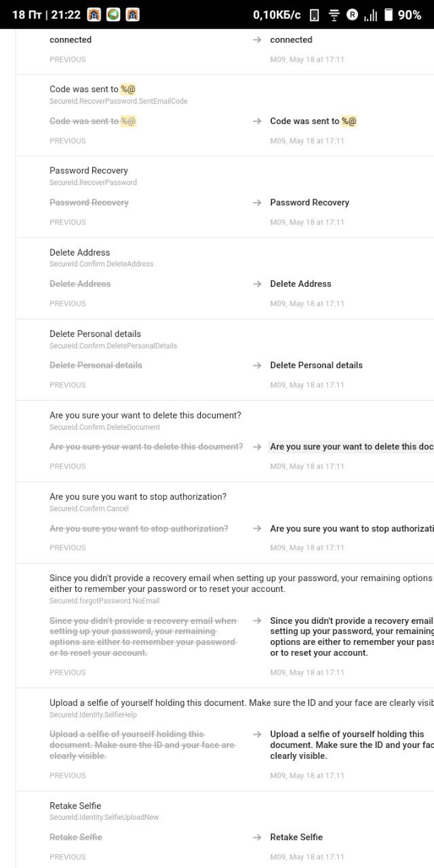Select the highlighted new delete-document confirmation text
This screenshot has width=434, height=868.
click(351, 447)
